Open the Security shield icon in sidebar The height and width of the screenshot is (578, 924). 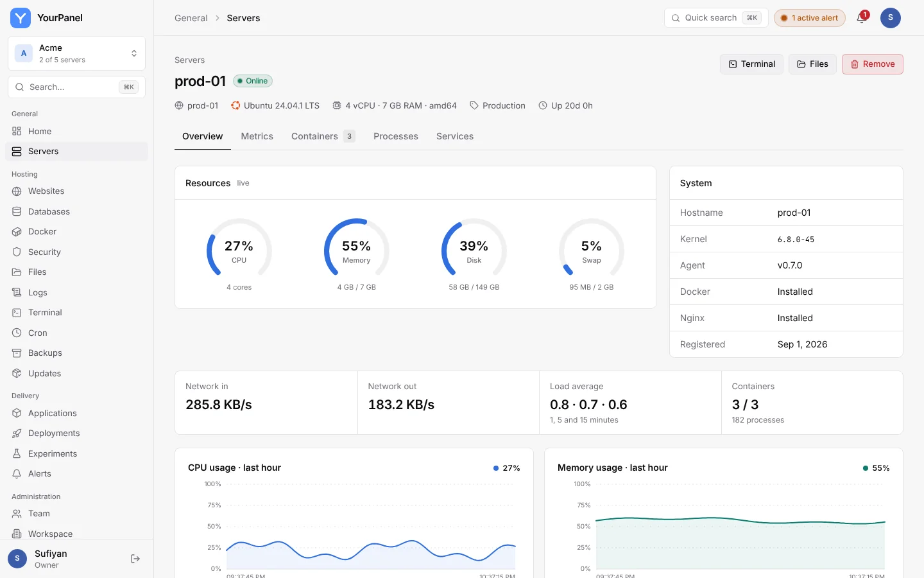tap(17, 252)
